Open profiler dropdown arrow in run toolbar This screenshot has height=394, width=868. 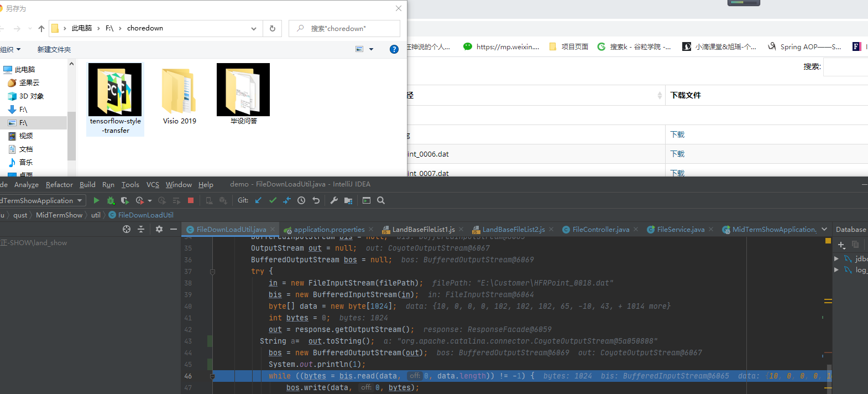[x=150, y=201]
